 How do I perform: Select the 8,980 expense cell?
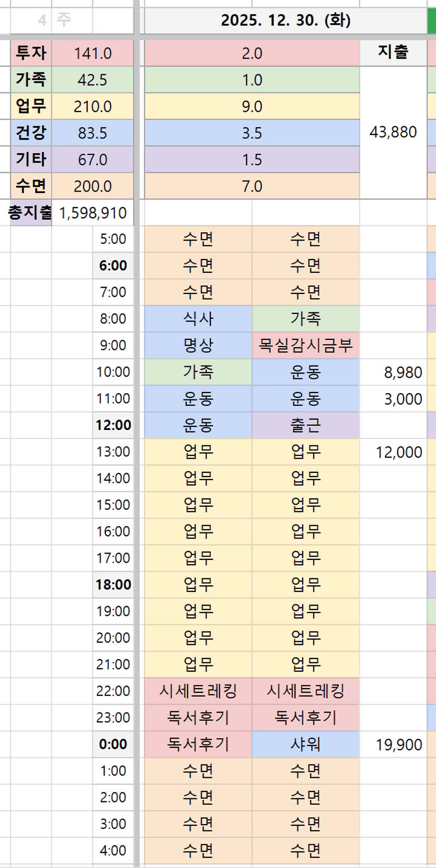393,372
